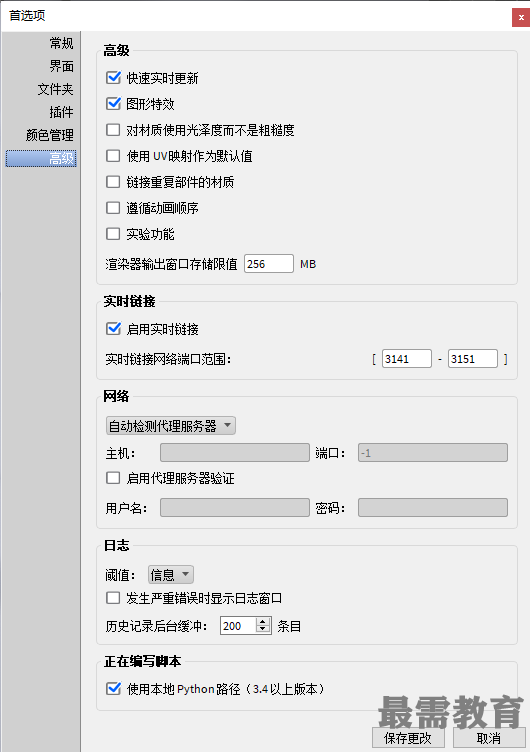Increase 历史记录后台缓冲 with up arrow

[263, 622]
